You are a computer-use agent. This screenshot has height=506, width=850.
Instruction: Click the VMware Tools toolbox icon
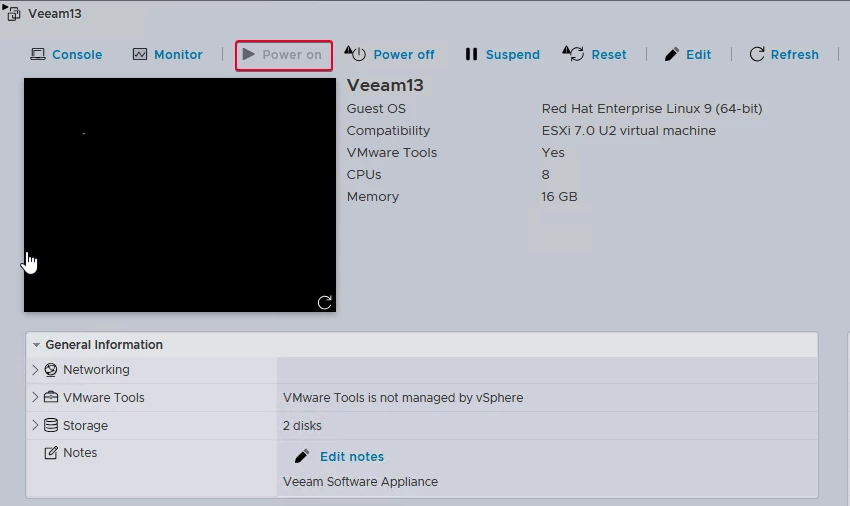pyautogui.click(x=51, y=398)
